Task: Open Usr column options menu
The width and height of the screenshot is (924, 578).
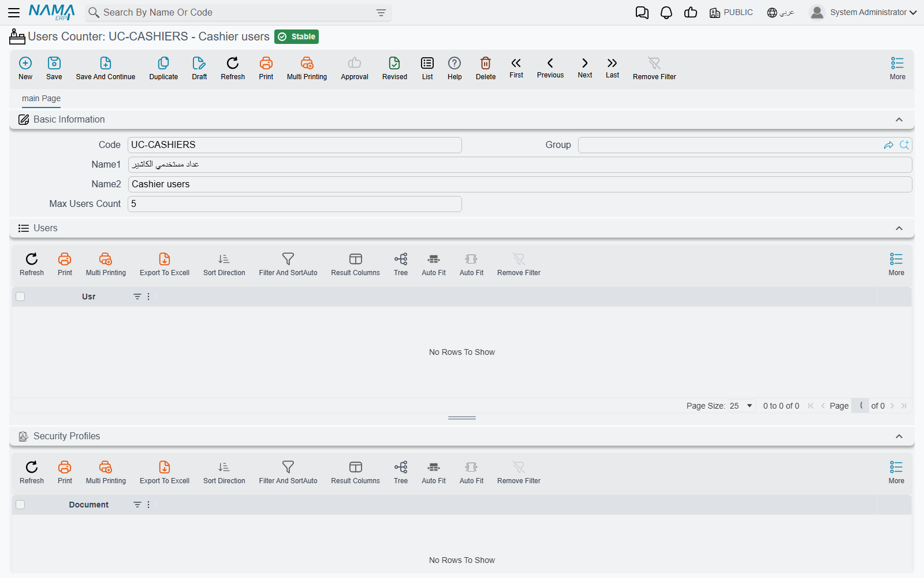Action: tap(148, 297)
